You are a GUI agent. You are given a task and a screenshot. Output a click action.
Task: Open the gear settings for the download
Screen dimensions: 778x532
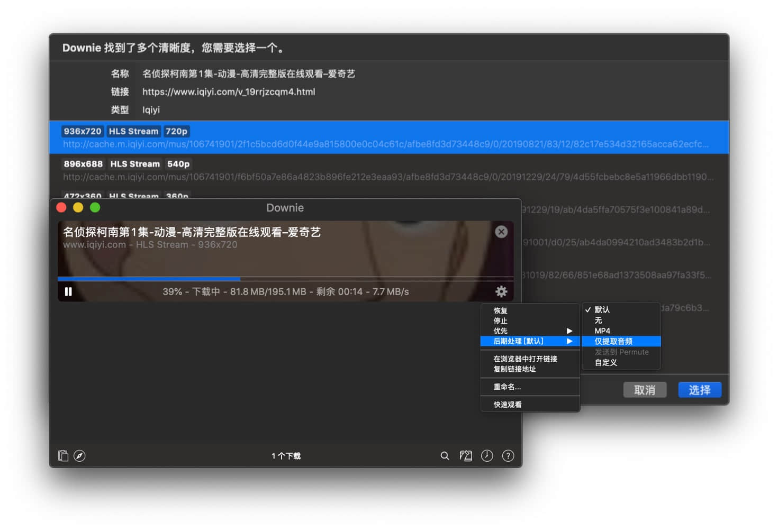[x=501, y=291]
